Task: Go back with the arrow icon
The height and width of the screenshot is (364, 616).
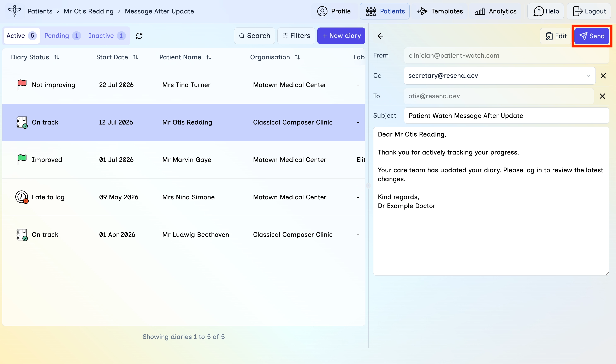Action: point(380,36)
